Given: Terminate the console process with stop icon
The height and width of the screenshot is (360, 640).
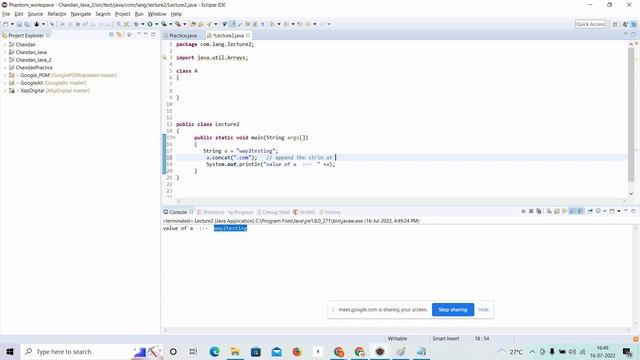Looking at the screenshot, I should 523,211.
